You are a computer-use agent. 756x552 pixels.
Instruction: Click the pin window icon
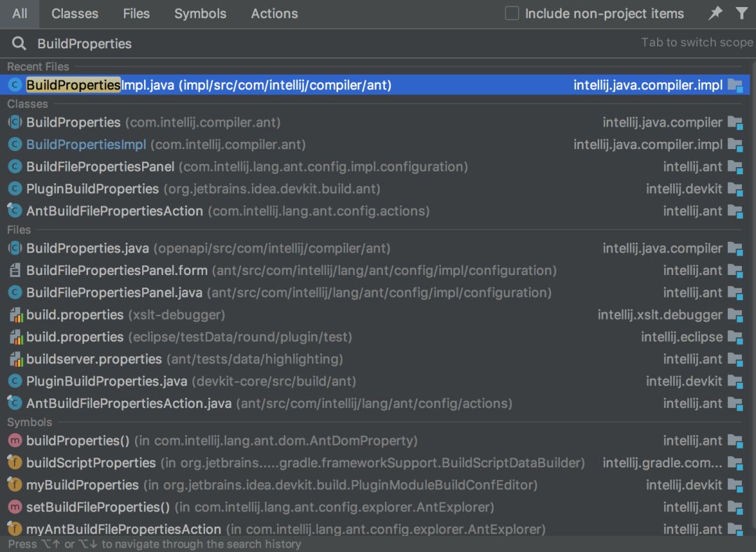coord(715,13)
